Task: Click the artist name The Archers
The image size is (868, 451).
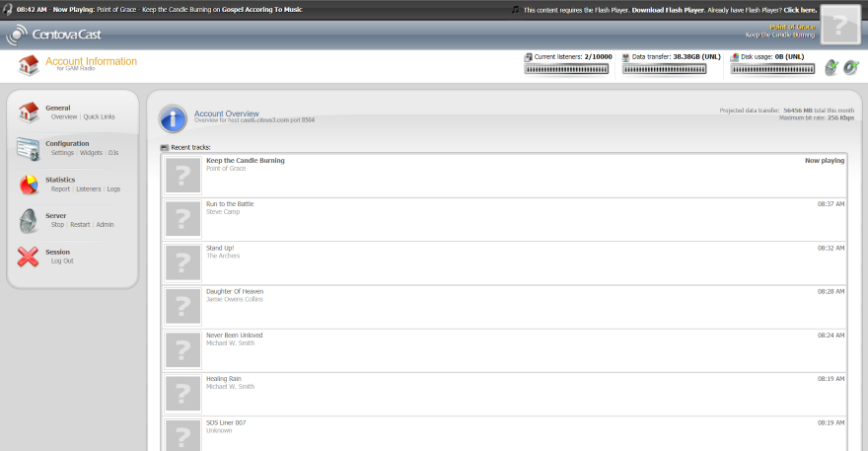Action: click(x=223, y=256)
